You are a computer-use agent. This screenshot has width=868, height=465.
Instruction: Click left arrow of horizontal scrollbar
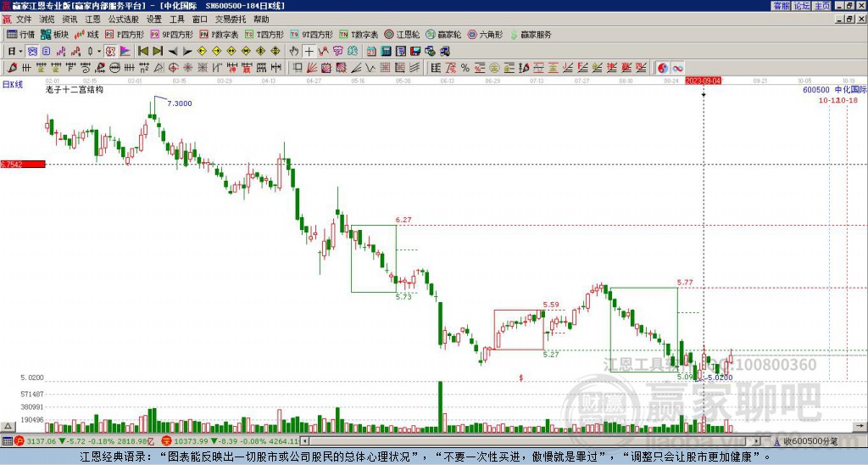pyautogui.click(x=305, y=441)
